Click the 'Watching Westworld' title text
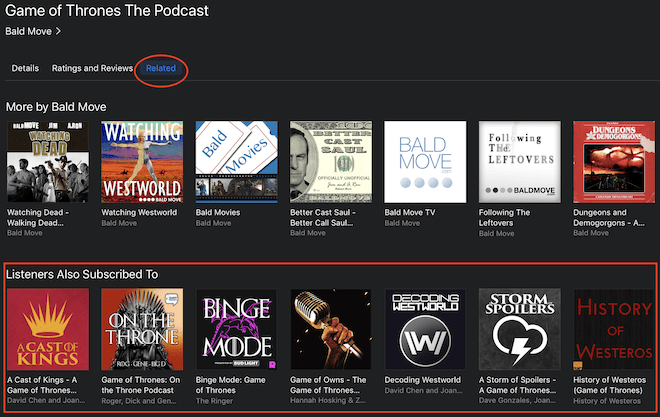This screenshot has width=660, height=417. click(x=139, y=212)
